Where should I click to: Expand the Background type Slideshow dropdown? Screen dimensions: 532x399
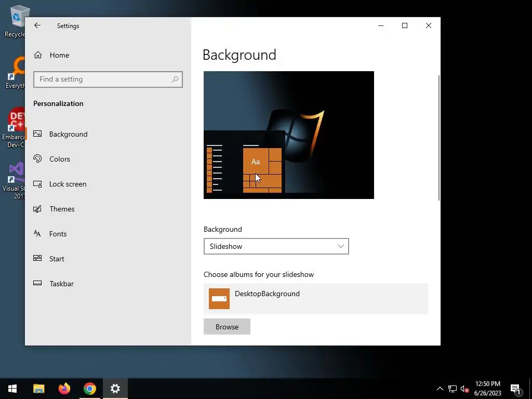(276, 246)
